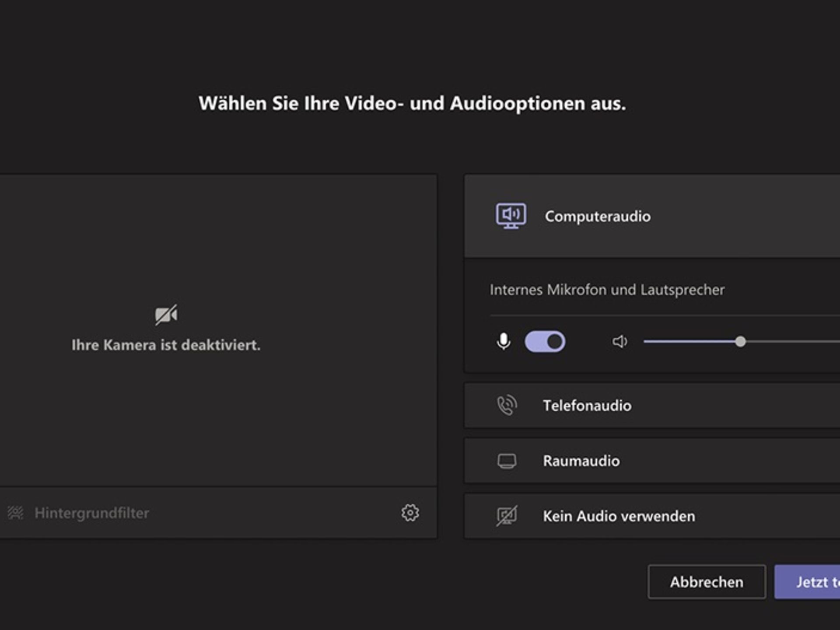Click the Hintergrundfilter effects icon

15,513
